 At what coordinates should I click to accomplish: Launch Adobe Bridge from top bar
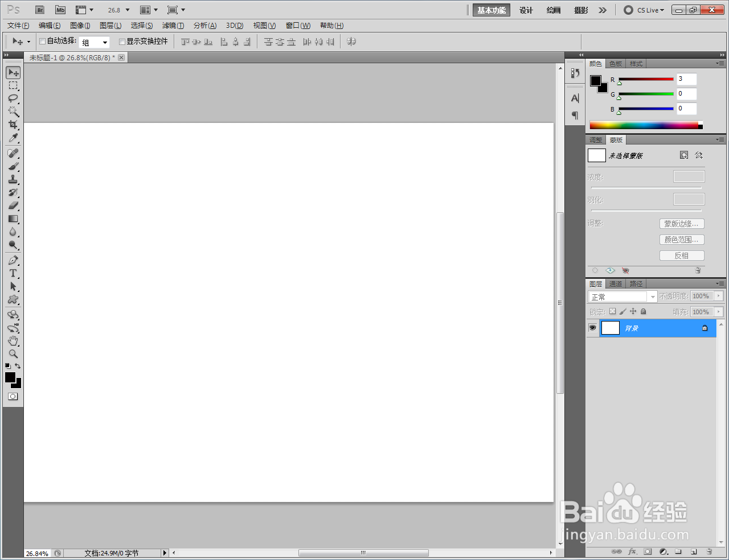coord(40,10)
